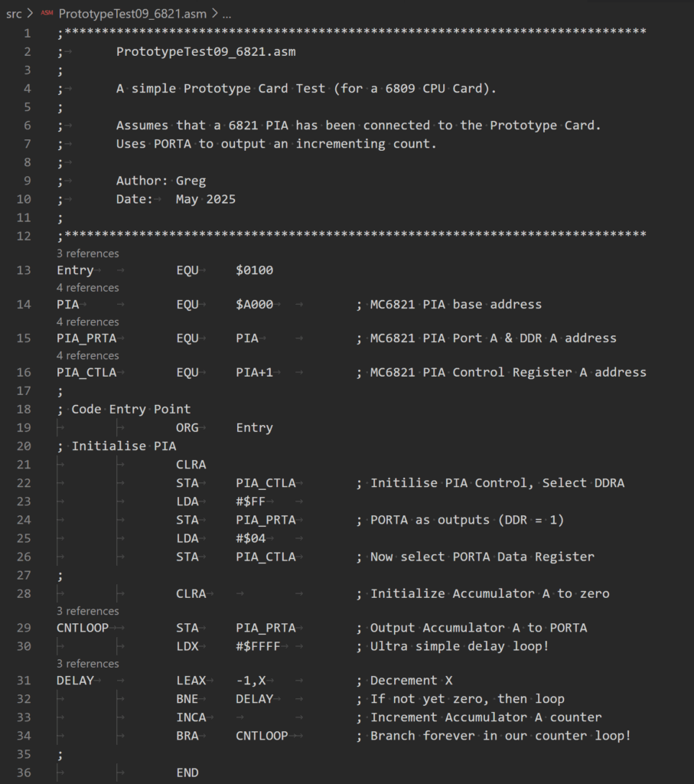694x784 pixels.
Task: Open the PrototypeTest09_6821.asm breadcrumb
Action: 132,14
